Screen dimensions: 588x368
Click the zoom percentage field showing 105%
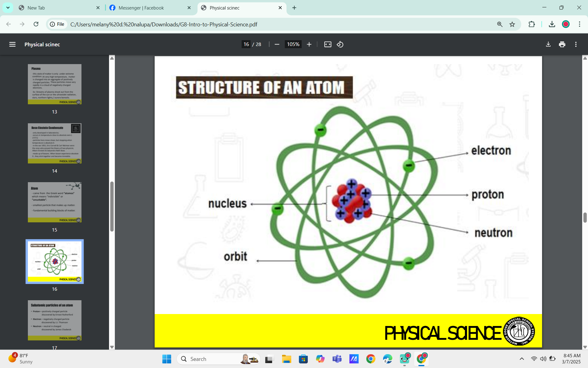(293, 44)
